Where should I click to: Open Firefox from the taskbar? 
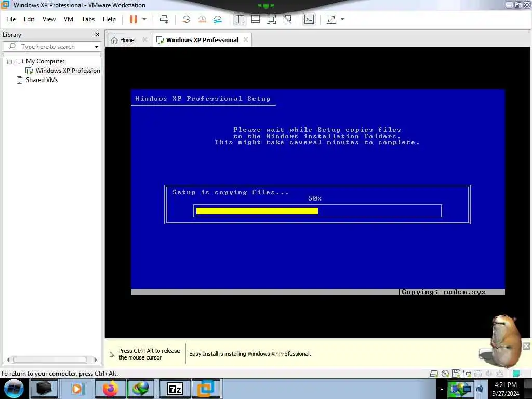(111, 389)
